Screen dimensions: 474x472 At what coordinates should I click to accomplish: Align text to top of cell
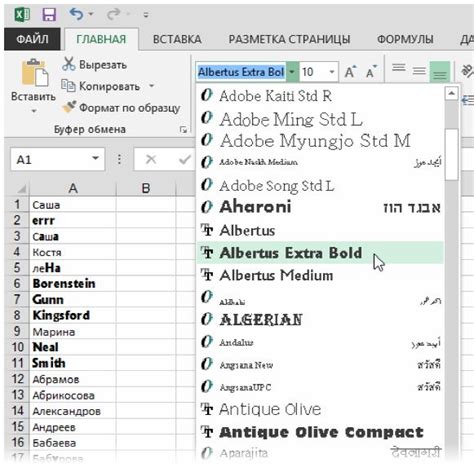399,69
